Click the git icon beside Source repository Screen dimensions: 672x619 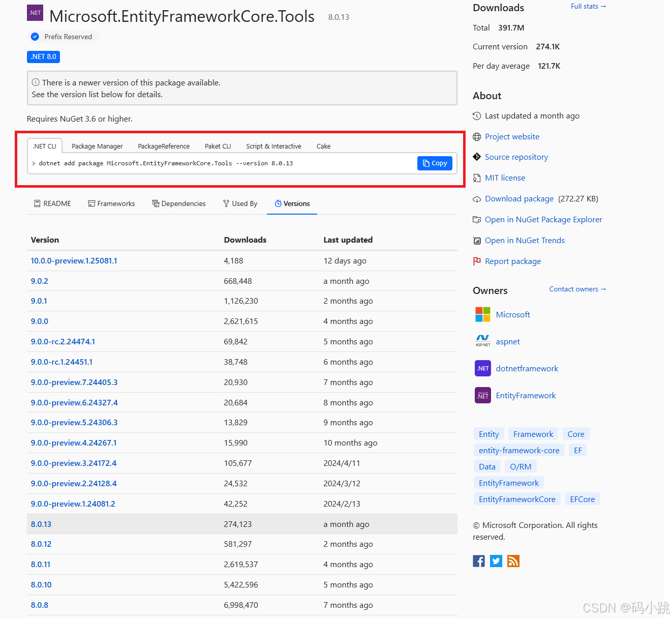477,157
